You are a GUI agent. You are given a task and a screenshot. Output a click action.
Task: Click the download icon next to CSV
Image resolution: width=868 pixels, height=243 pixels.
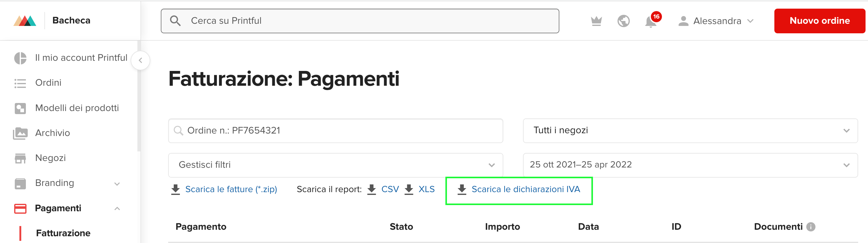click(x=371, y=189)
